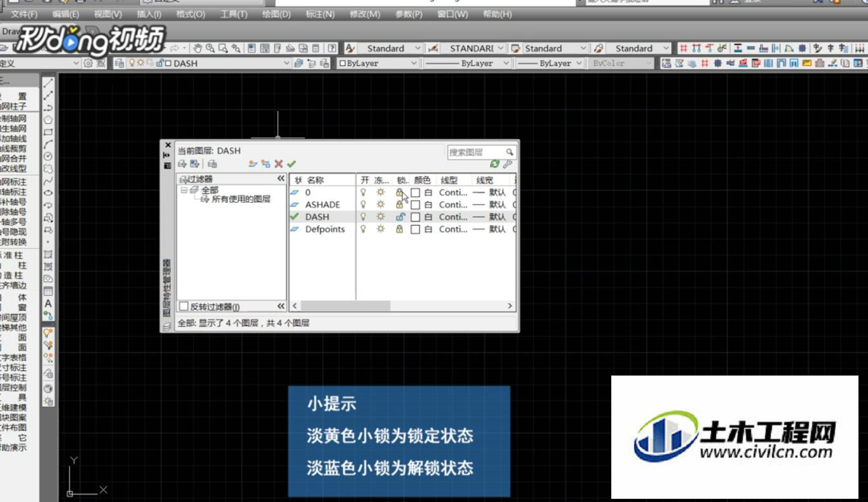The height and width of the screenshot is (502, 868).
Task: Collapse the '全部' filter tree node
Action: pos(184,190)
